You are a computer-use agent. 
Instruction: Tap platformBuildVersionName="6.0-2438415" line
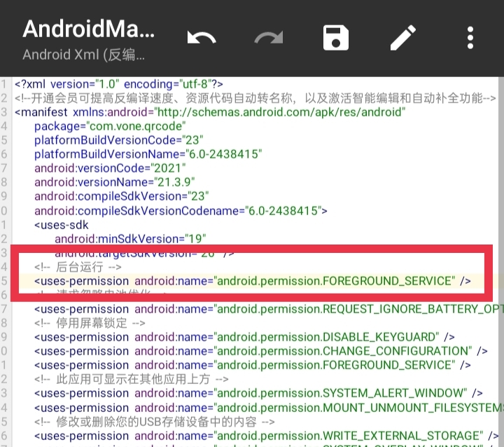click(148, 154)
